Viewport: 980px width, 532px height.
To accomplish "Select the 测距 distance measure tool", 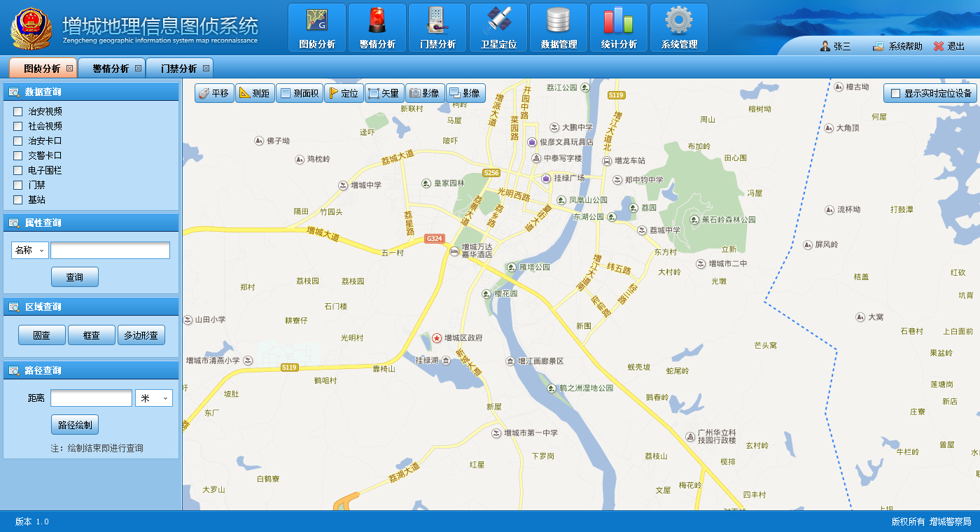I will [x=255, y=93].
